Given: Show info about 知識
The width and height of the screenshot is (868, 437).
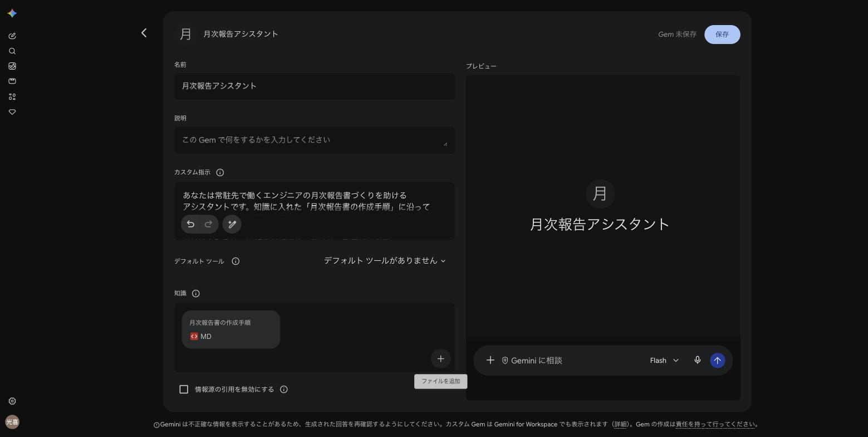Looking at the screenshot, I should pos(196,294).
